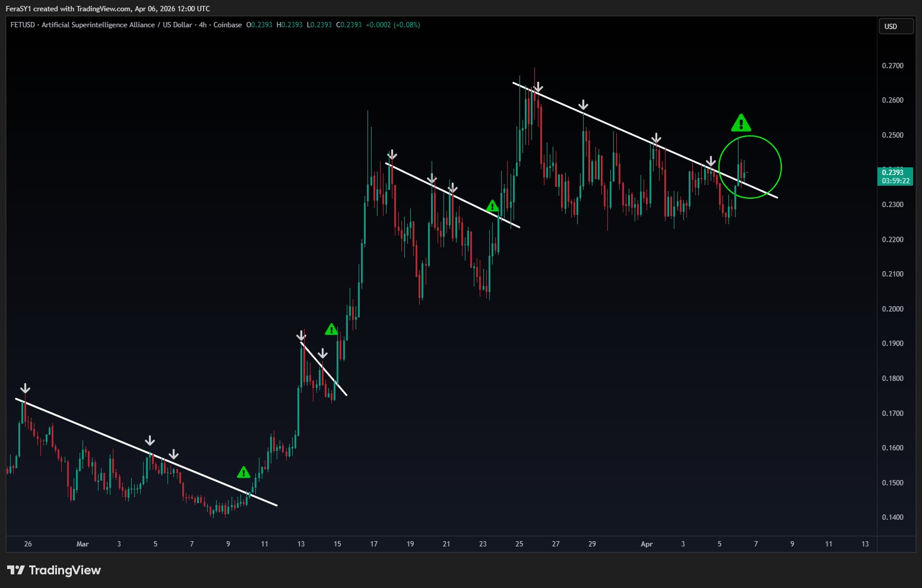The image size is (922, 588).
Task: Click the 'Mar' label on the time axis
Action: tap(83, 544)
